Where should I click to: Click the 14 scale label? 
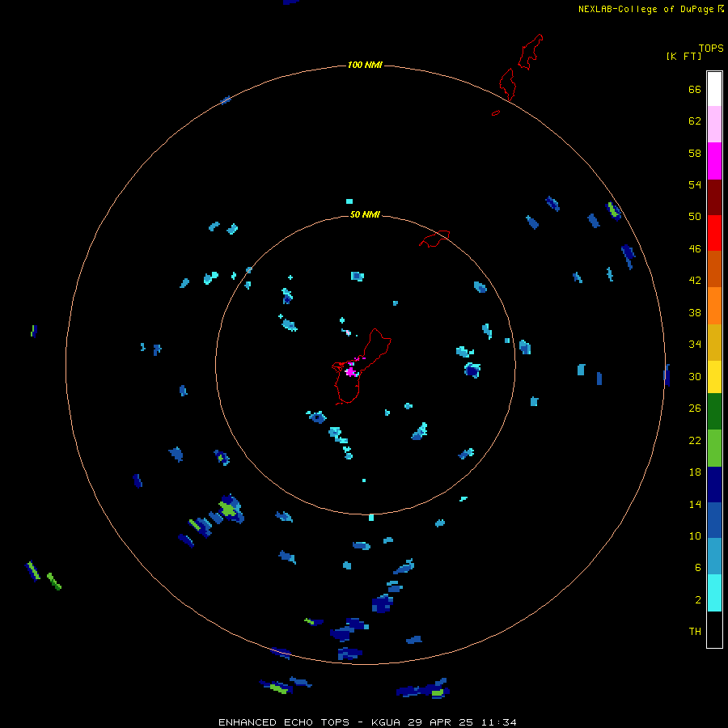click(x=695, y=504)
